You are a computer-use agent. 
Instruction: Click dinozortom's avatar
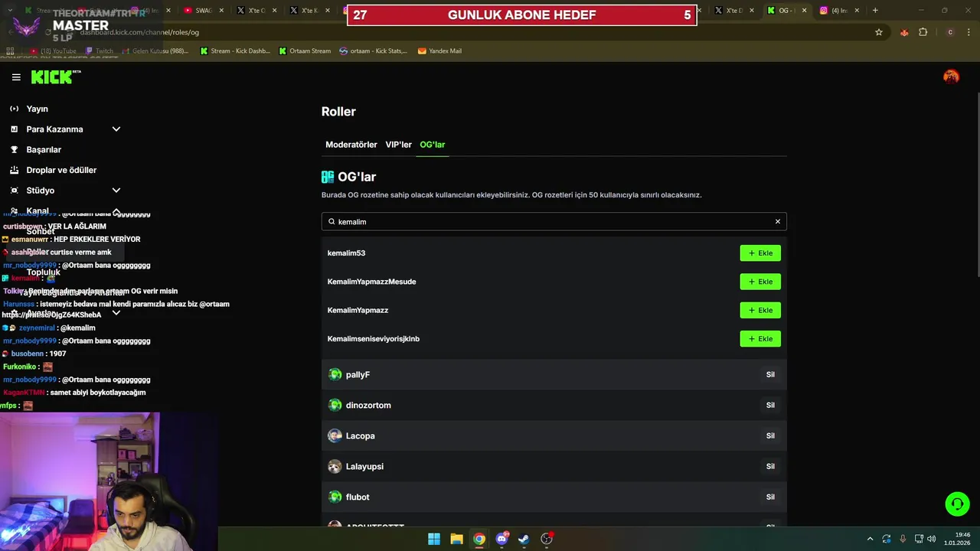pyautogui.click(x=335, y=406)
